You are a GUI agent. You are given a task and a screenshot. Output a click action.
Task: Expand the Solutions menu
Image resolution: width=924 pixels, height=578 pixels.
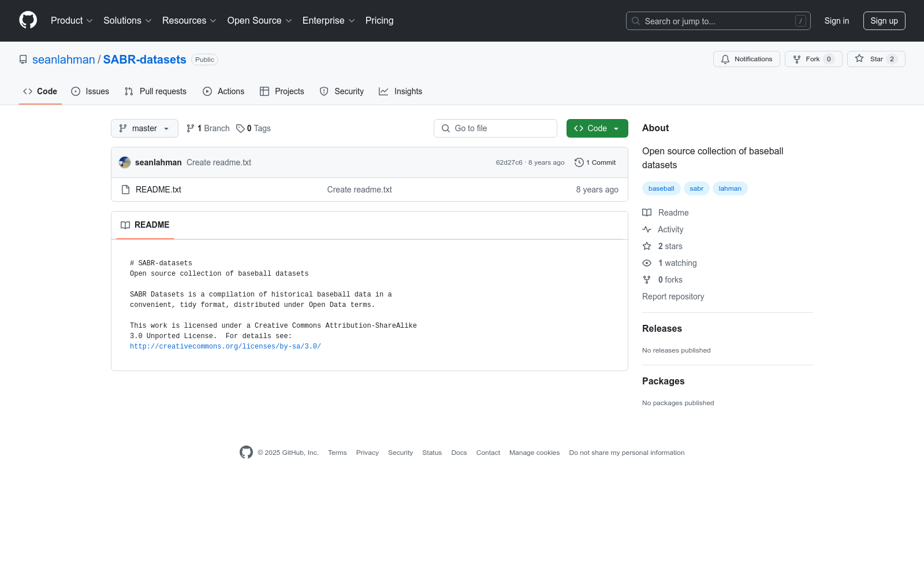pos(127,20)
